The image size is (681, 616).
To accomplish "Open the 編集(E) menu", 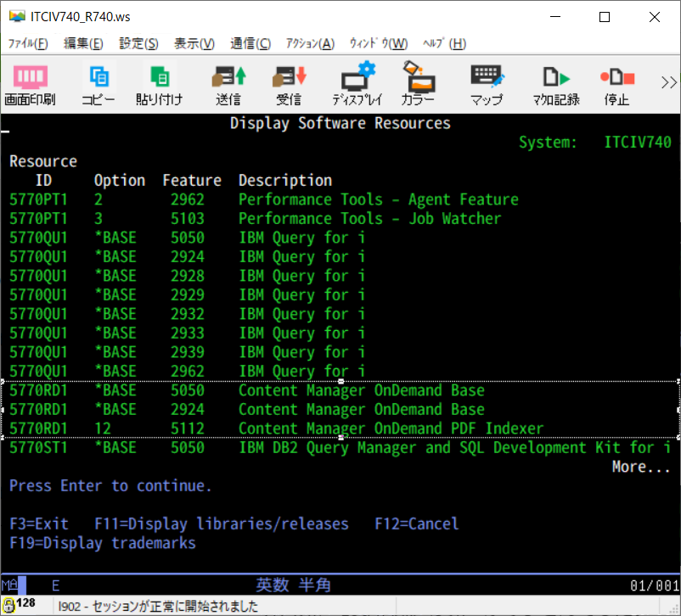I will pos(83,43).
